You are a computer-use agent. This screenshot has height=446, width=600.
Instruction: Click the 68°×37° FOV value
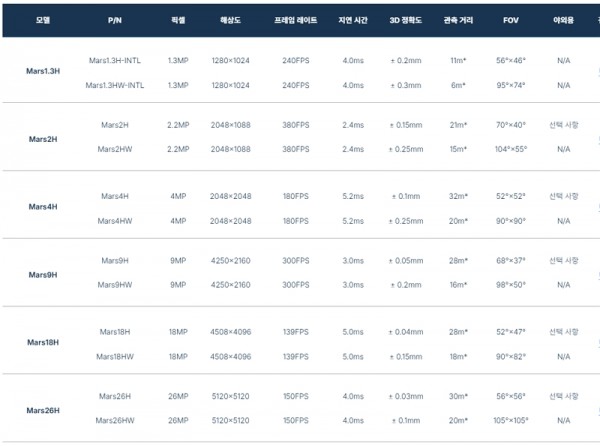pos(511,261)
